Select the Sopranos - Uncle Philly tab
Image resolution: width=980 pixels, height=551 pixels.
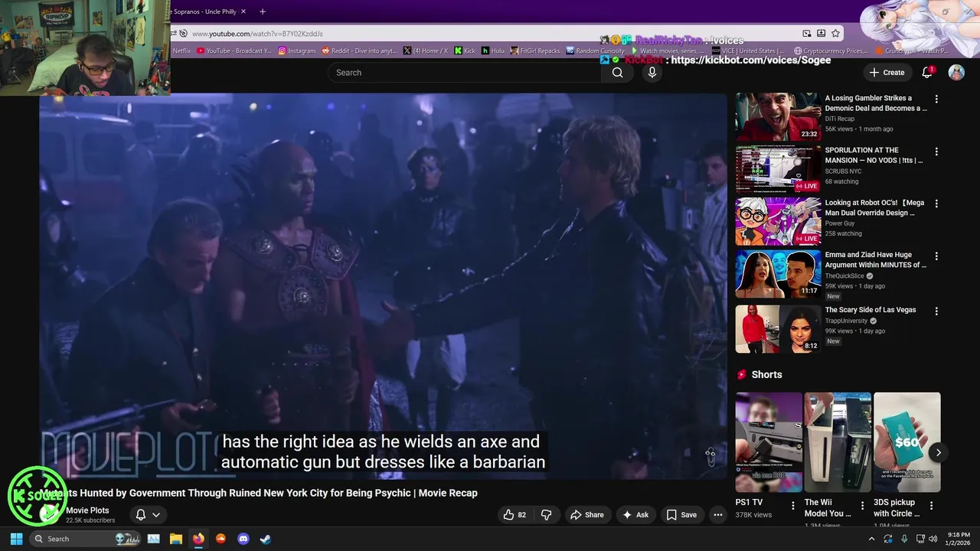pos(204,11)
